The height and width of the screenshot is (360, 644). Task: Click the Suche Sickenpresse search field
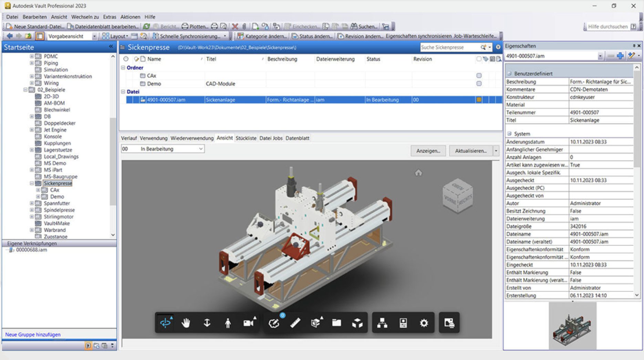pyautogui.click(x=450, y=47)
